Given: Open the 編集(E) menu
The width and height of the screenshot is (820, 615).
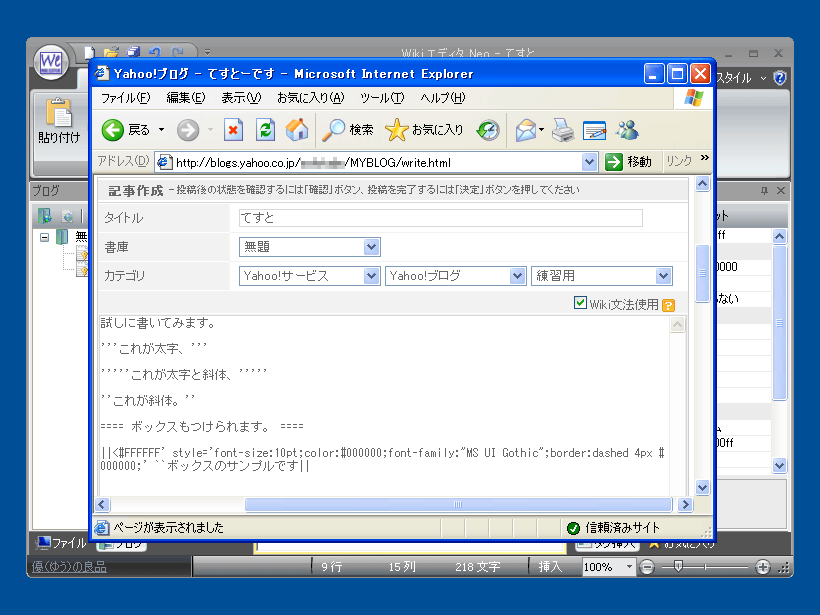Looking at the screenshot, I should [186, 98].
